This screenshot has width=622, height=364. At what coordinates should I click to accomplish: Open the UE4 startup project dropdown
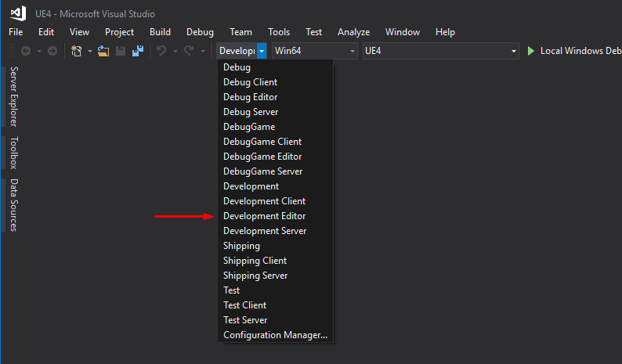441,51
